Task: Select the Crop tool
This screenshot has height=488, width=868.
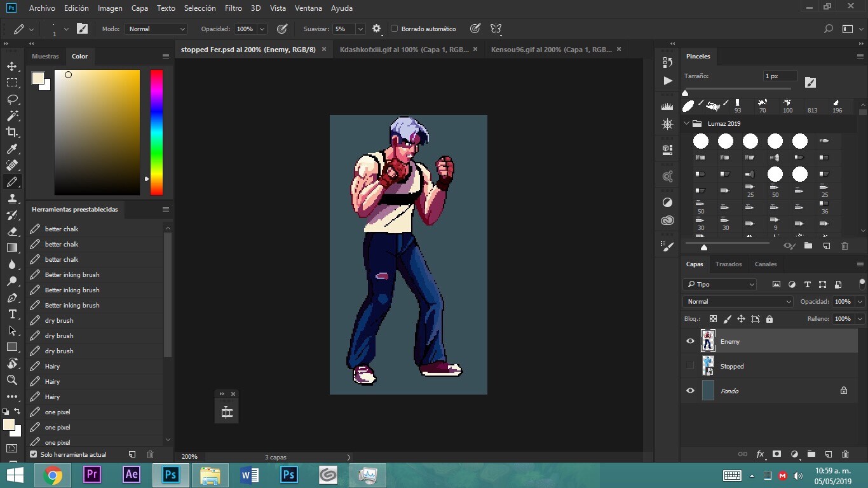Action: tap(12, 132)
